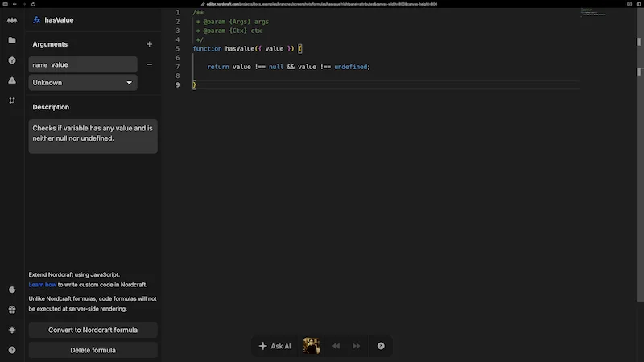The height and width of the screenshot is (362, 644).
Task: Click the Ask AI button
Action: 275,346
